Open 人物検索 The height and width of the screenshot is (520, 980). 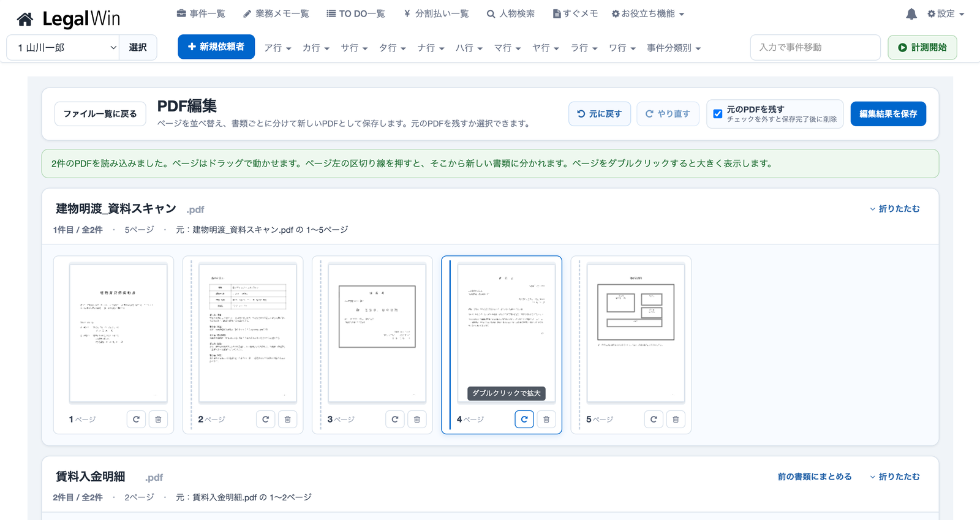(511, 13)
